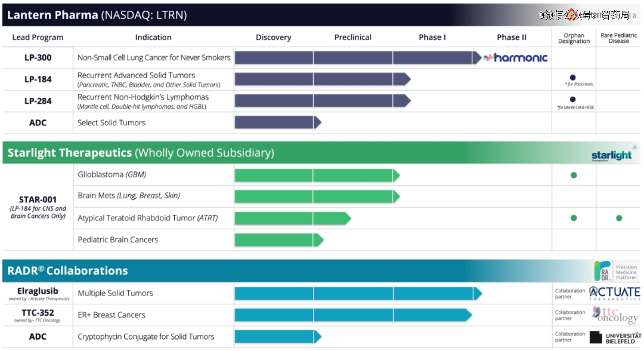
Task: Click Collaboration partner label in Elraglusib row
Action: [x=570, y=294]
